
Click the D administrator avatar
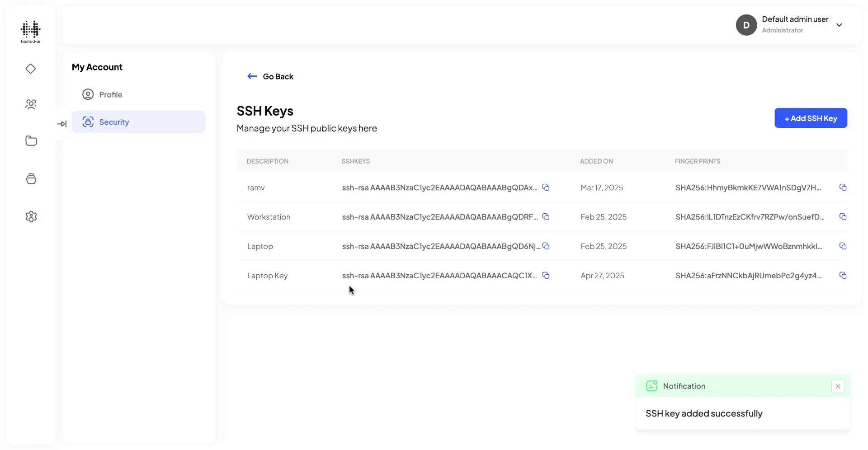pyautogui.click(x=746, y=25)
